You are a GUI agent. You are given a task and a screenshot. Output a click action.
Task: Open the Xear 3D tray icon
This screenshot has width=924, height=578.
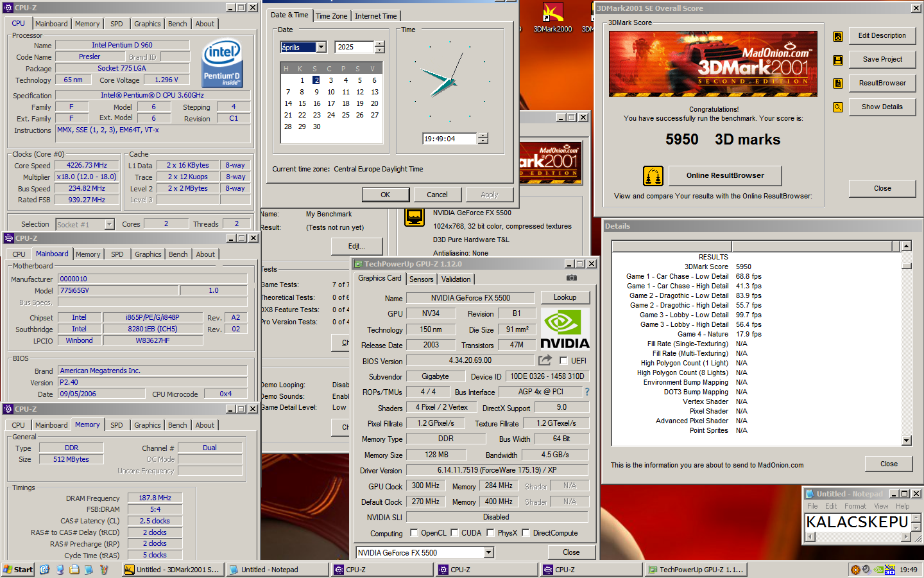click(x=890, y=570)
